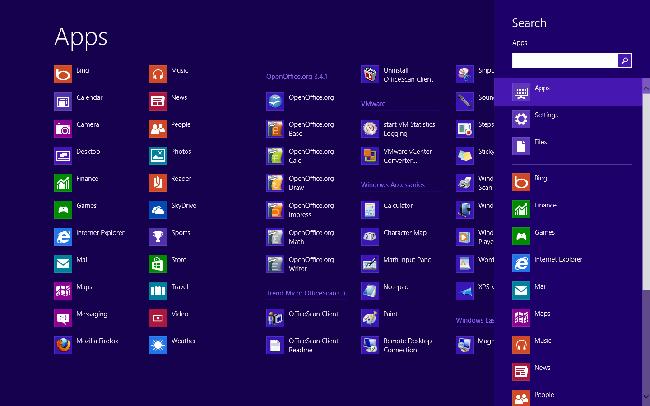Open the Calendar app
Viewport: 650px width, 406px height.
coord(63,102)
